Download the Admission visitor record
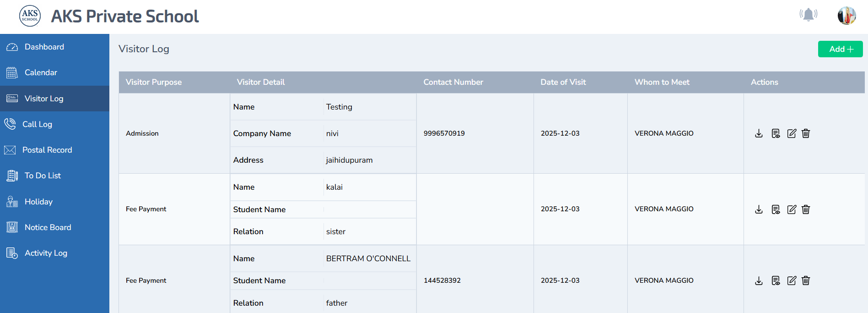 point(759,133)
